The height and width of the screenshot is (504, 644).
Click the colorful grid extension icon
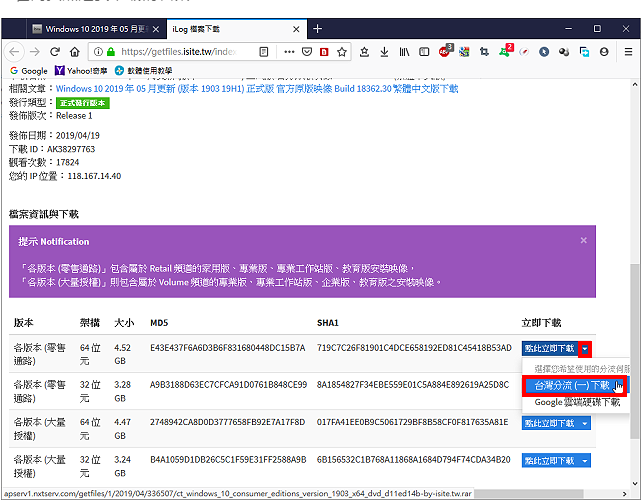(465, 52)
